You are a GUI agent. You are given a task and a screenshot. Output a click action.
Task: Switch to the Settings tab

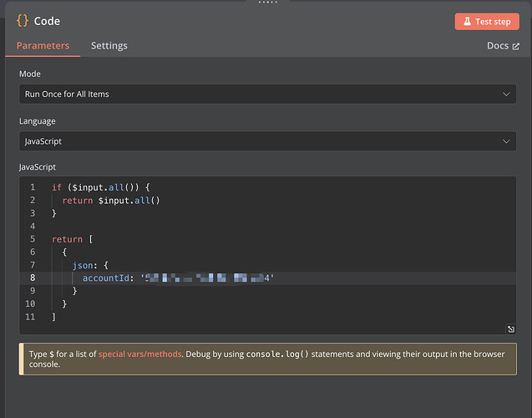109,45
